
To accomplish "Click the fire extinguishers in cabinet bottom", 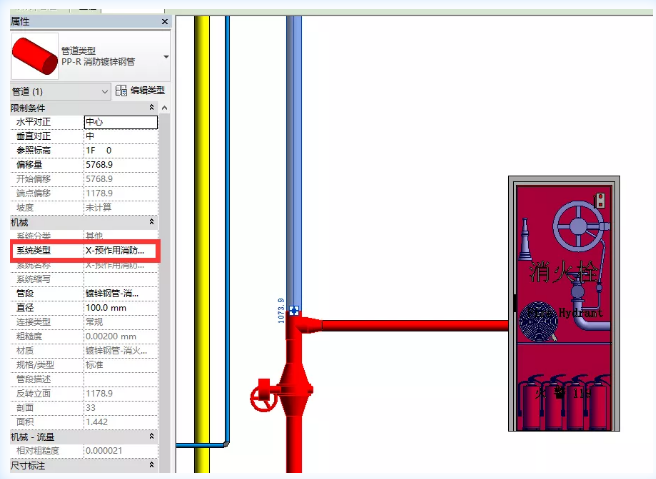I will (564, 402).
